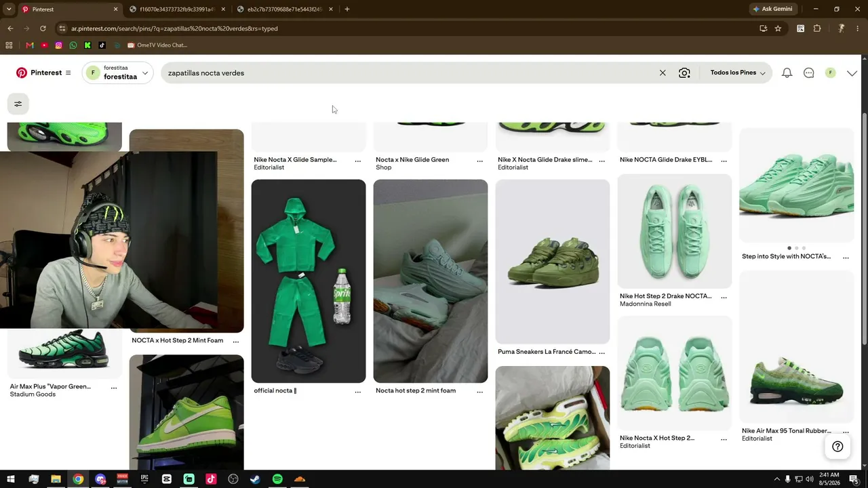This screenshot has width=868, height=488.
Task: Open the TikTok bookmark
Action: point(102,45)
